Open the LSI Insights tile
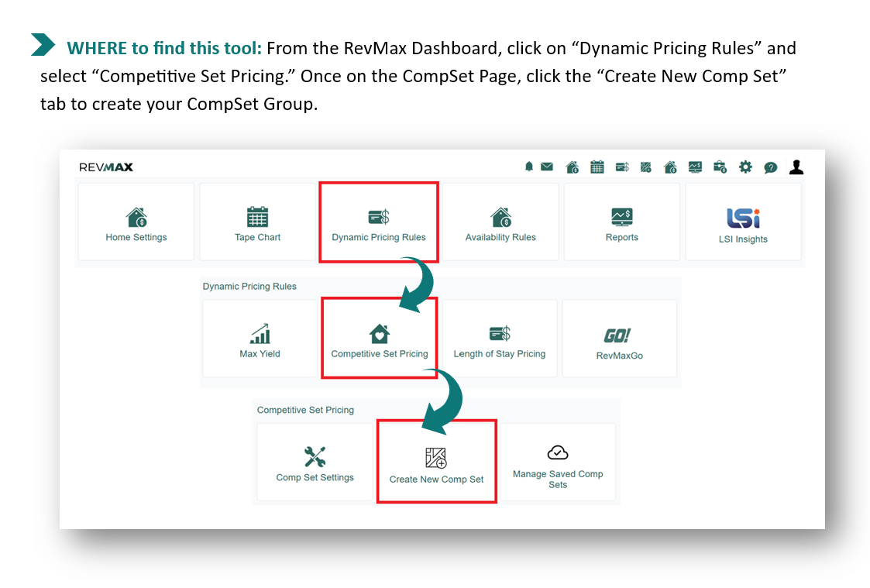The width and height of the screenshot is (870, 588). click(744, 222)
